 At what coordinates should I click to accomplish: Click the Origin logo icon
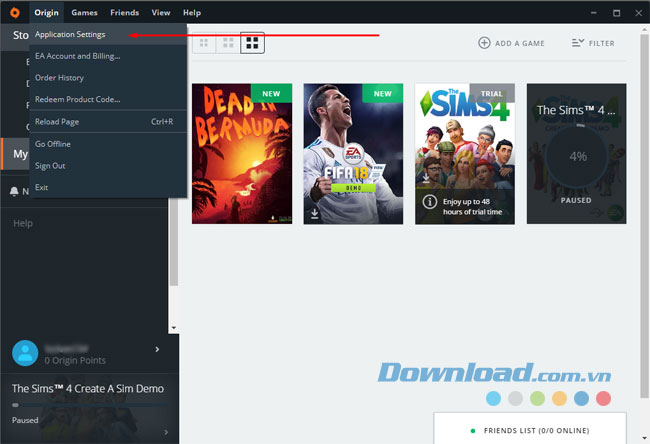click(12, 12)
